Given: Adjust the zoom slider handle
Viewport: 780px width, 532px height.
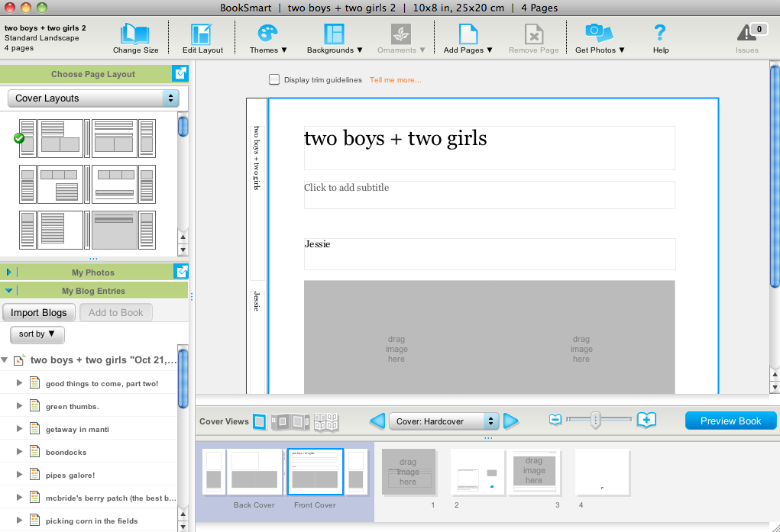Looking at the screenshot, I should (595, 420).
